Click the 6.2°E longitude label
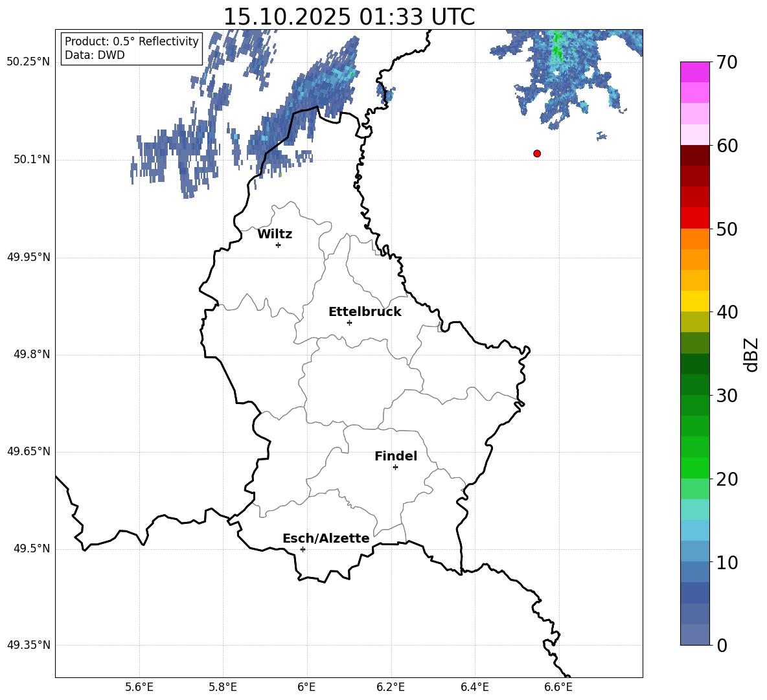This screenshot has width=767, height=700. point(391,687)
